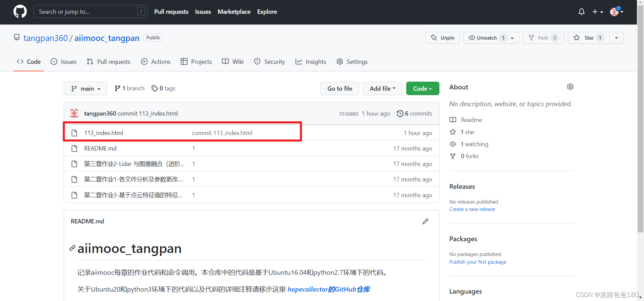Screen dimensions: 644x301
Task: Open the 第三章作业2-Lidar file
Action: (134, 164)
